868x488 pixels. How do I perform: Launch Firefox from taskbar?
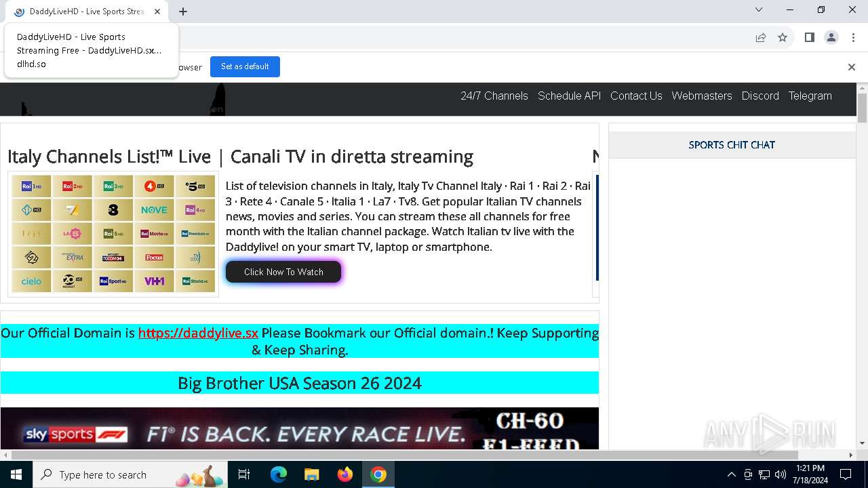pyautogui.click(x=345, y=474)
